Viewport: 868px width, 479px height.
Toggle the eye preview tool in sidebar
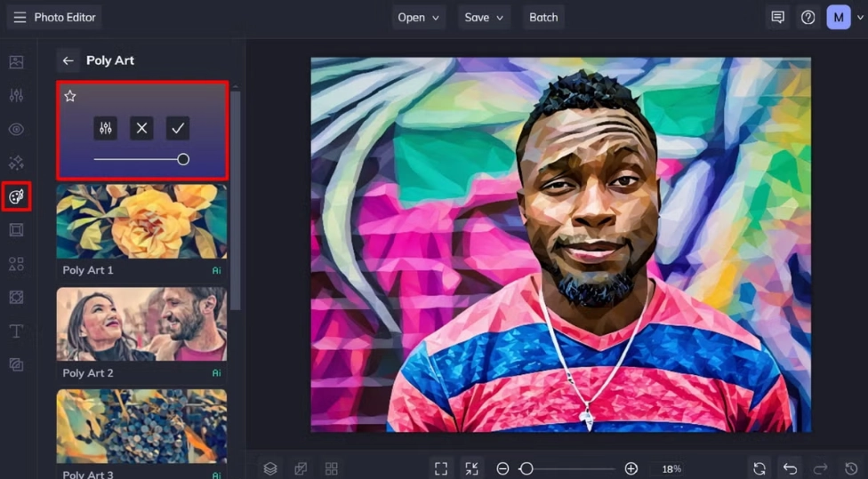point(16,129)
